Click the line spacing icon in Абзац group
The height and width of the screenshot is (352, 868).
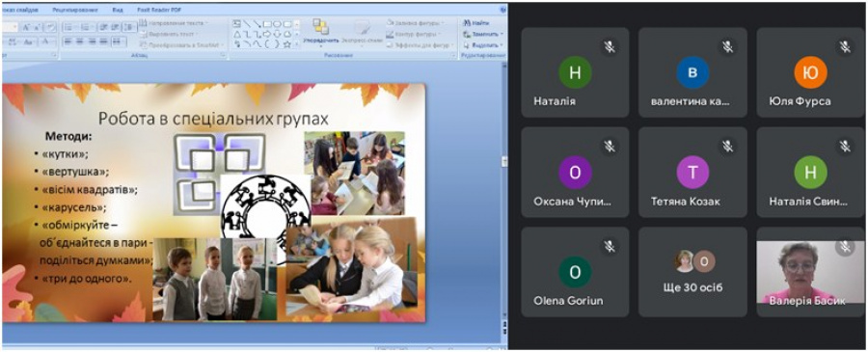pos(129,27)
